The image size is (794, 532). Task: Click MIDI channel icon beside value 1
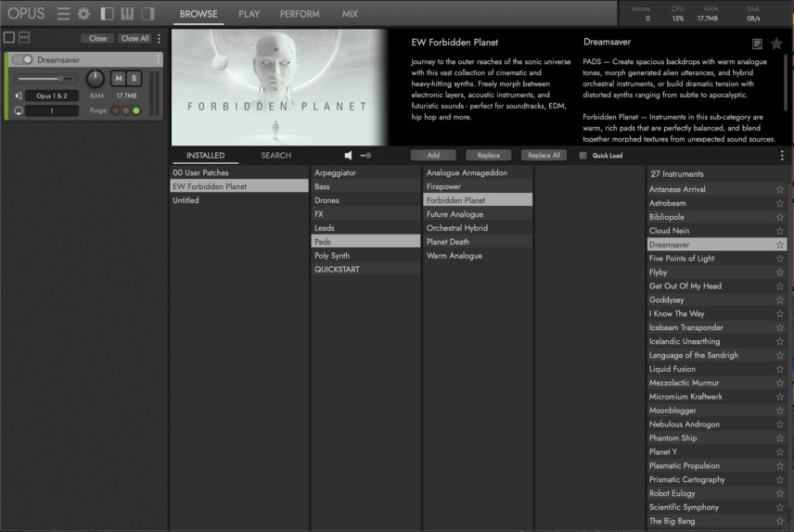click(x=19, y=111)
